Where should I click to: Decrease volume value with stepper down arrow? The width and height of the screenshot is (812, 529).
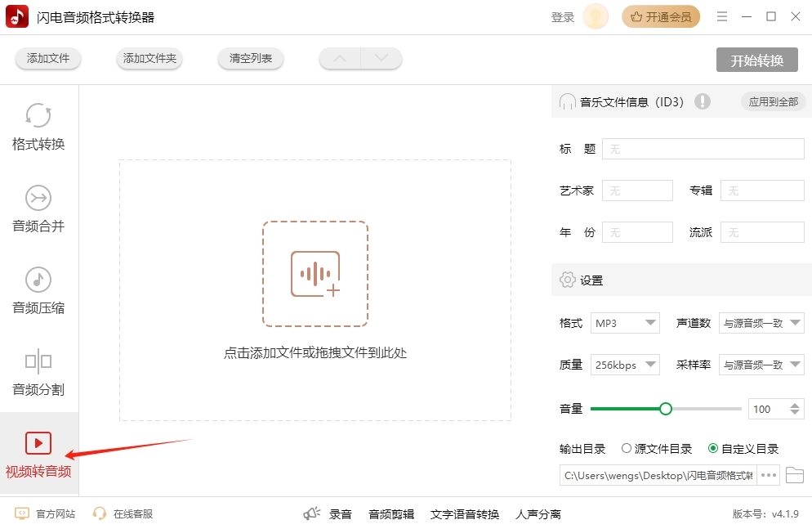pyautogui.click(x=795, y=413)
